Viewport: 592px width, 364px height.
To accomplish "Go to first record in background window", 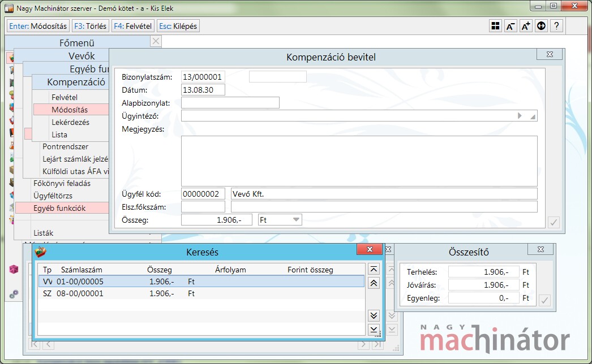I will 35,344.
